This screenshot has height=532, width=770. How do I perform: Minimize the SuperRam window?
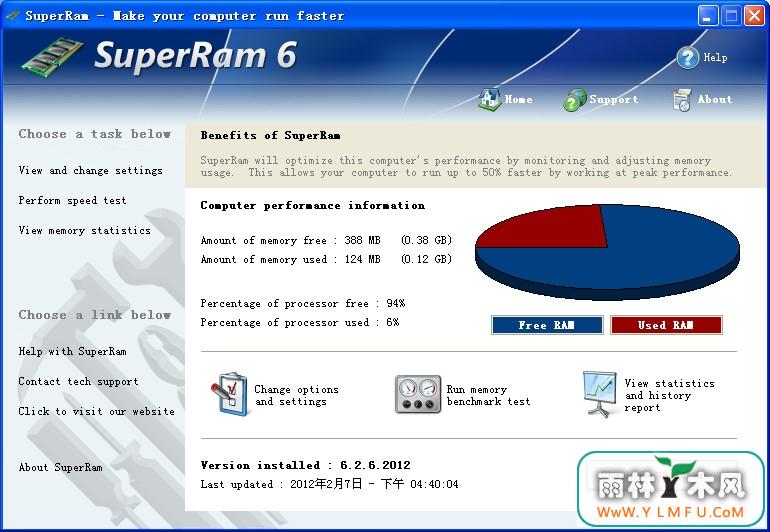(x=707, y=16)
